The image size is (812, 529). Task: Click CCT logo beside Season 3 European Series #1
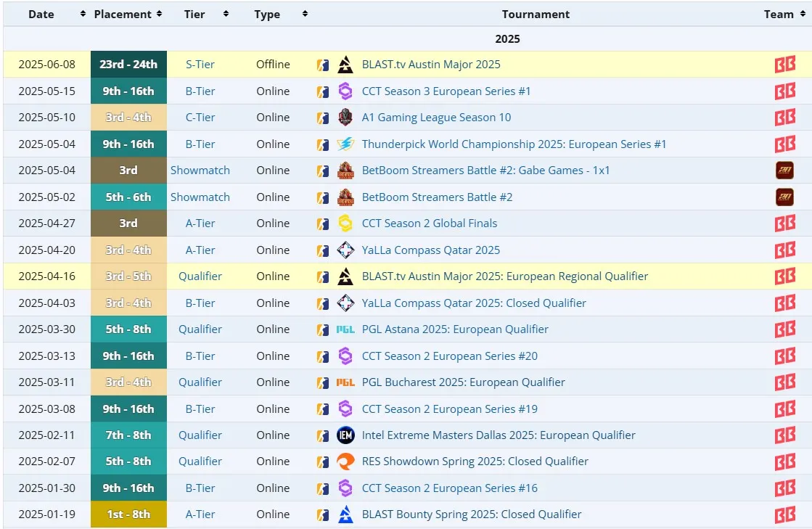coord(345,91)
